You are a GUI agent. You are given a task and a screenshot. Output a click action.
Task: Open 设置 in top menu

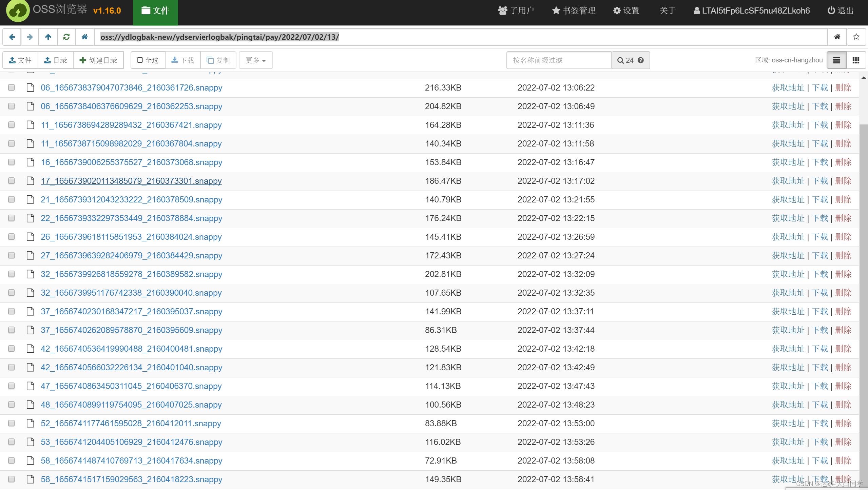(x=626, y=11)
